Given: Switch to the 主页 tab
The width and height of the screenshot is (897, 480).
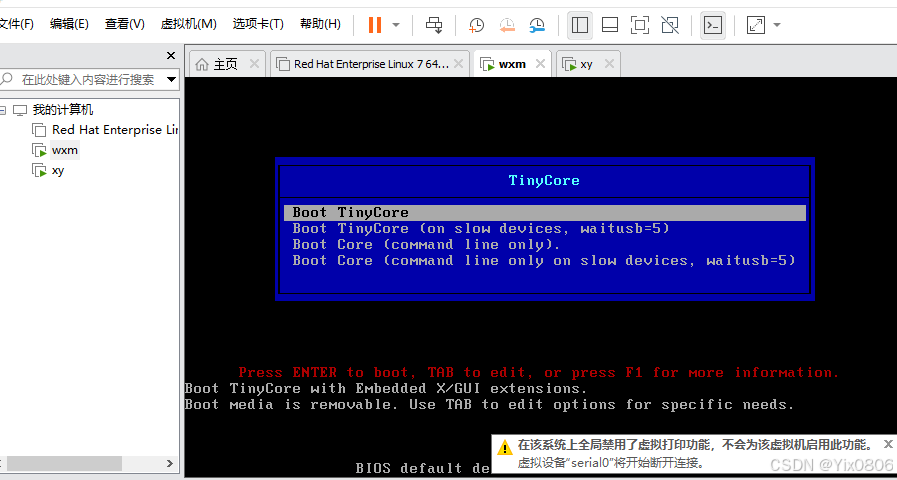Looking at the screenshot, I should (x=225, y=64).
